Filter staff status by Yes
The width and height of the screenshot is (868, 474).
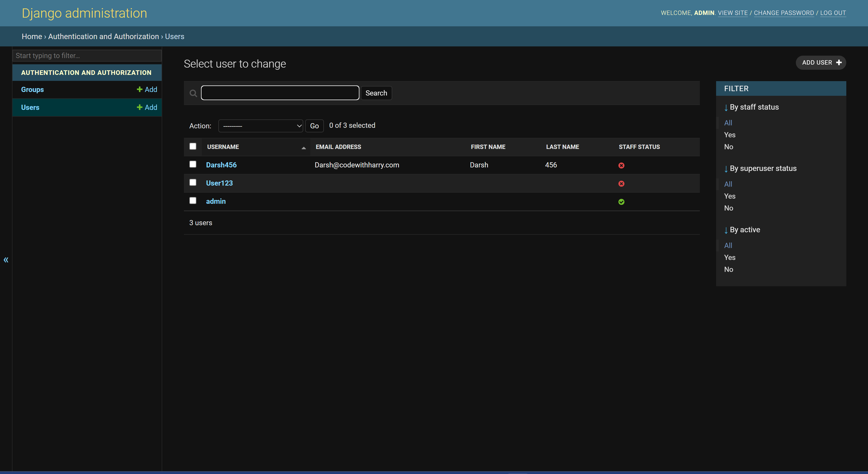[729, 135]
